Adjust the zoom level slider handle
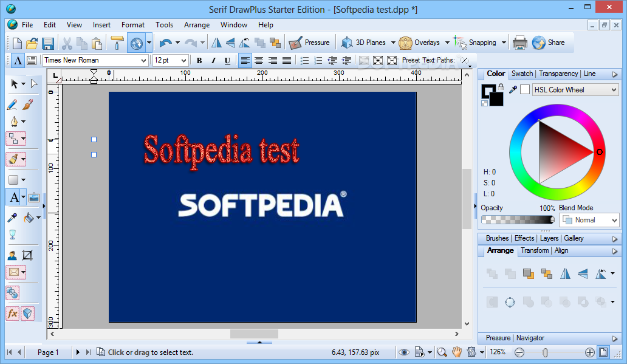 [x=545, y=352]
